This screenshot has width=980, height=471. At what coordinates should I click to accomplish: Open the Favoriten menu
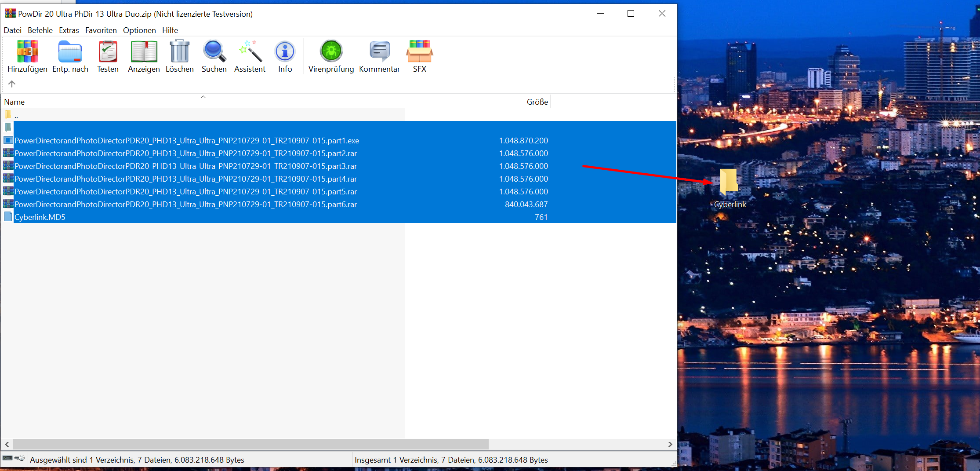101,30
